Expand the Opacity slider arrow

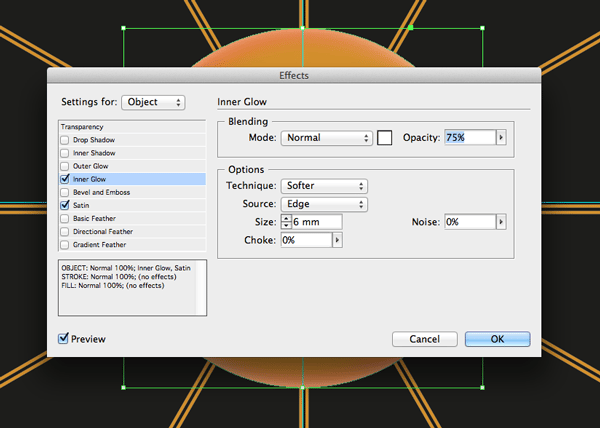501,138
